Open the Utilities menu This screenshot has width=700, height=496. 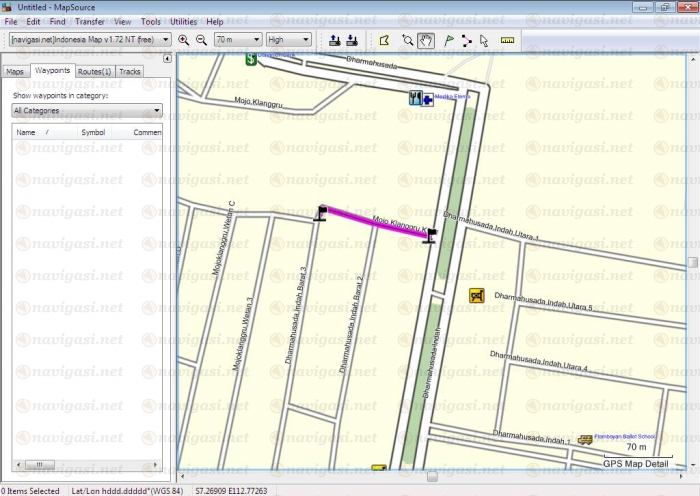[x=183, y=21]
